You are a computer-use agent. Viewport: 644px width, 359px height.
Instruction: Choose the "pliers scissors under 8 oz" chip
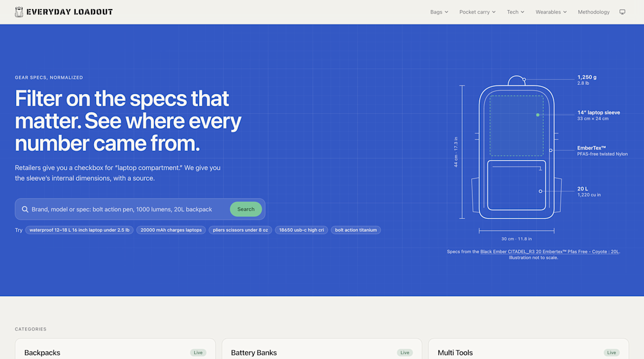tap(240, 230)
